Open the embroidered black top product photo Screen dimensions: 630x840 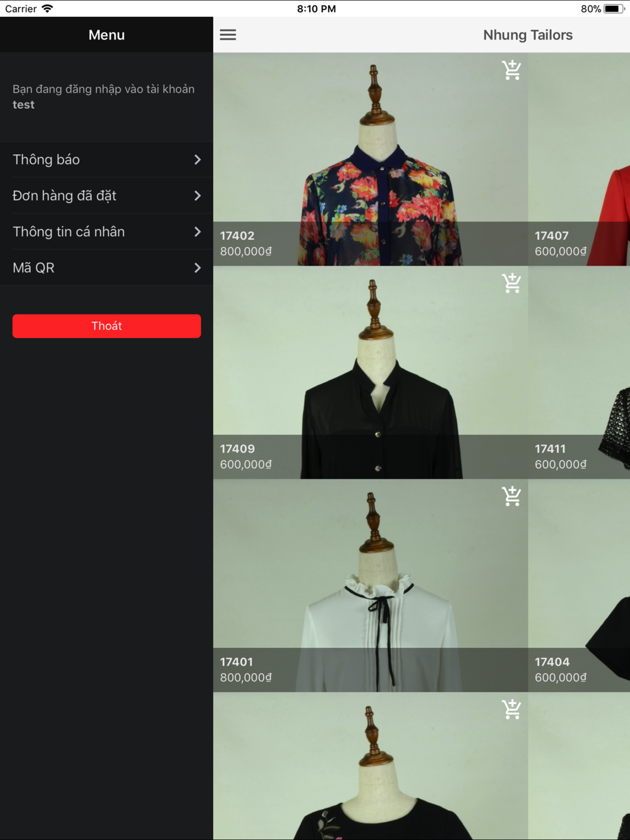(370, 766)
